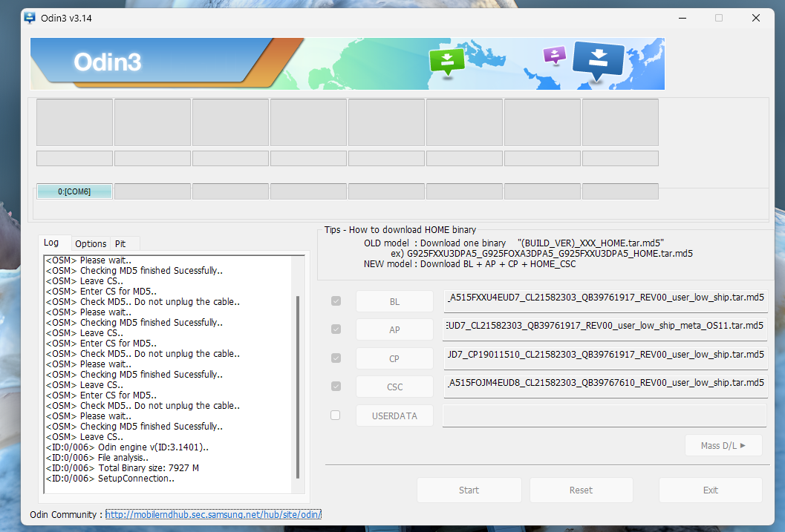Click the Odin3 banner logo
Viewport: 785px width, 532px height.
(108, 62)
